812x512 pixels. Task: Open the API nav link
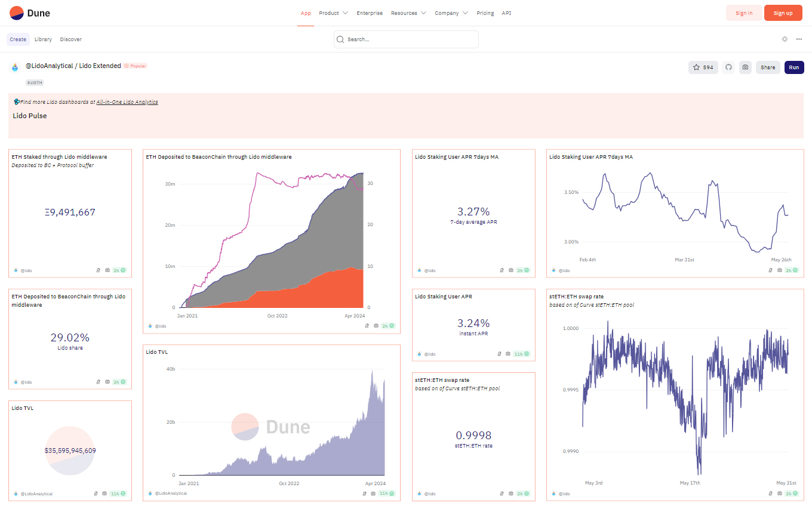point(506,13)
